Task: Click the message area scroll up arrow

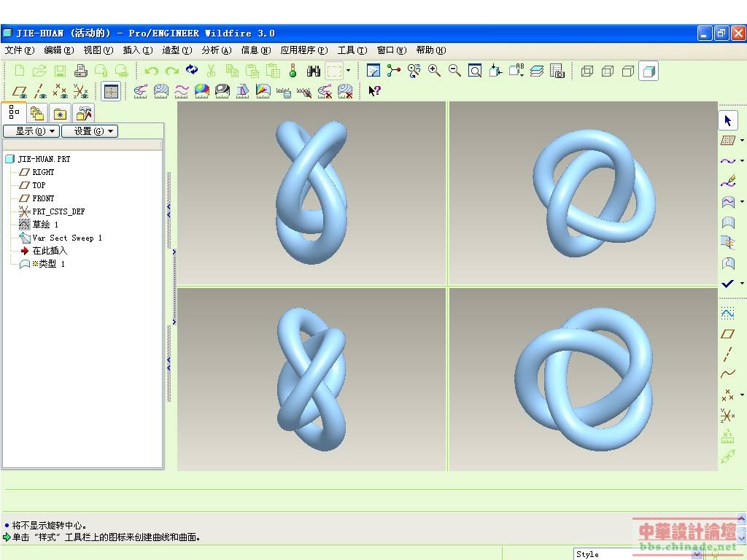Action: (742, 518)
